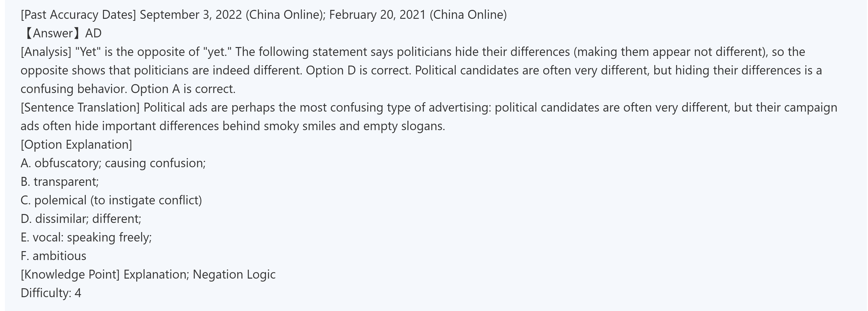This screenshot has width=868, height=311.
Task: Select option A "obfuscatory; causing confusion"
Action: pyautogui.click(x=113, y=163)
